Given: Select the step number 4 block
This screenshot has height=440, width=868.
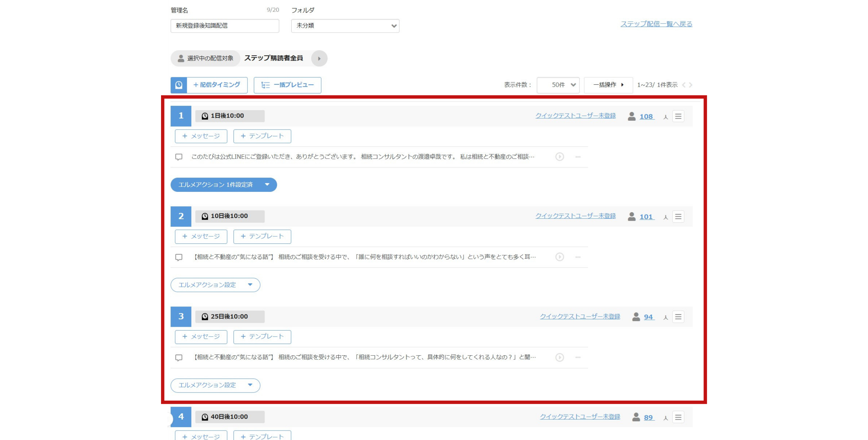Looking at the screenshot, I should point(181,417).
